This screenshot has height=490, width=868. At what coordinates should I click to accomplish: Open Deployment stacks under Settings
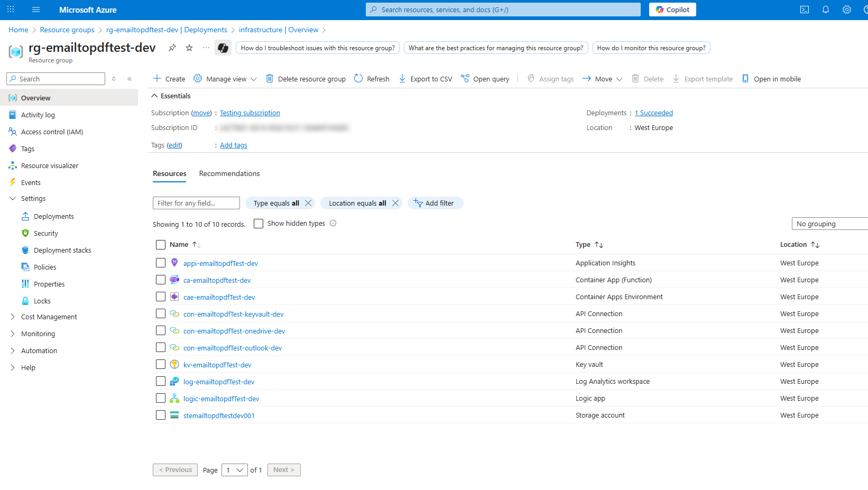(x=62, y=250)
